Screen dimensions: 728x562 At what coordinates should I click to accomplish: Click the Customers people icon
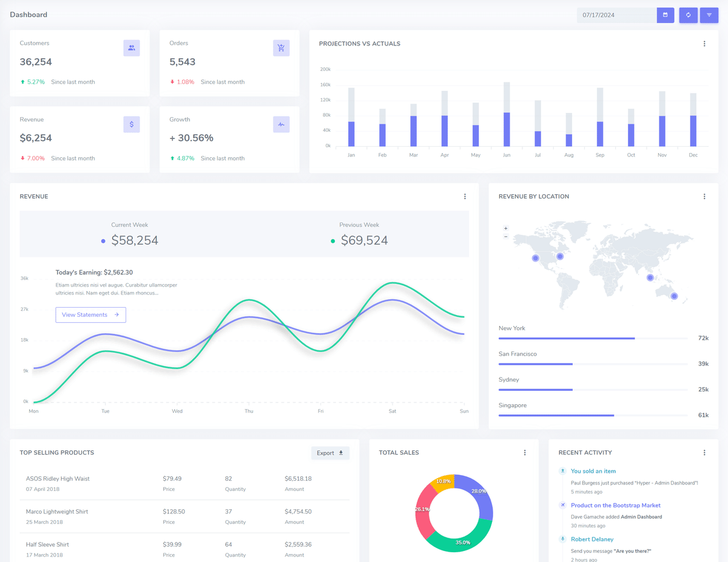point(132,48)
